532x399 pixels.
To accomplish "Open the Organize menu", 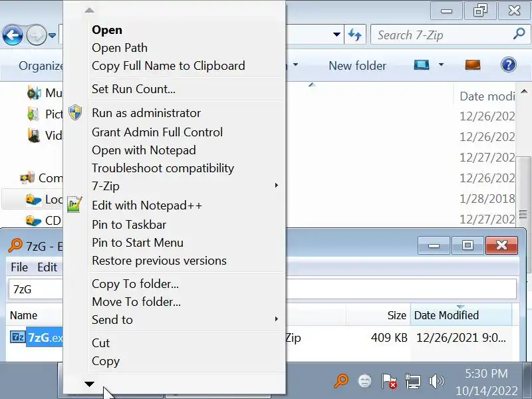I will pos(41,65).
